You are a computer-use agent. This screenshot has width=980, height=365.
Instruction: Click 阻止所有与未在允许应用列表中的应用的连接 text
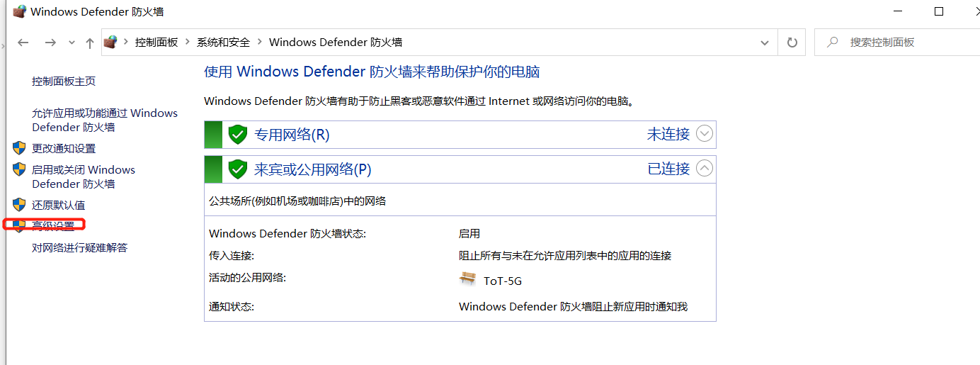pyautogui.click(x=565, y=255)
